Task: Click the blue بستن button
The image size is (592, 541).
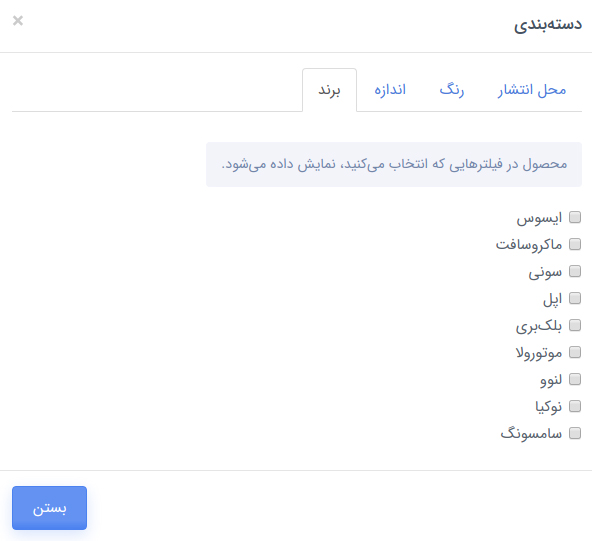Action: [49, 508]
